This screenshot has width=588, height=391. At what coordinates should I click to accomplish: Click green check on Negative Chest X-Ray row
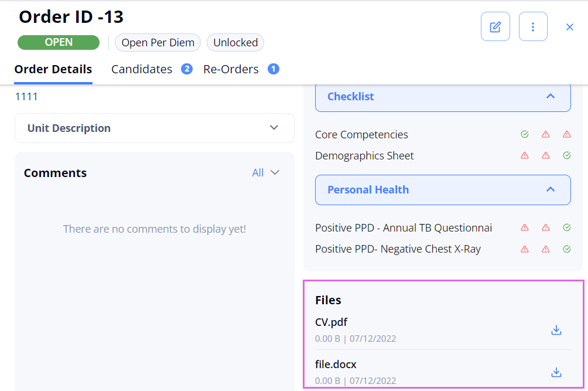click(x=567, y=249)
